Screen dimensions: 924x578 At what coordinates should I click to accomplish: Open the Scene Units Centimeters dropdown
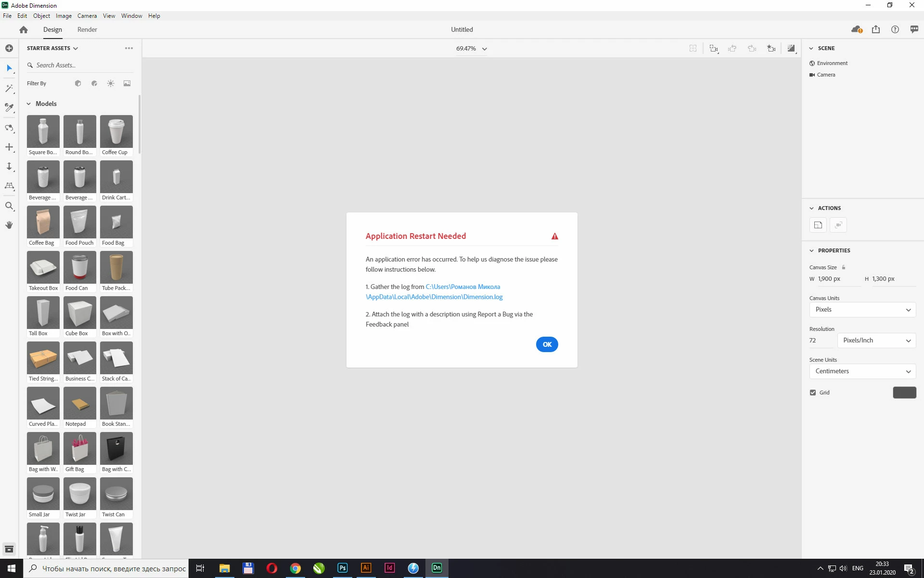[862, 371]
